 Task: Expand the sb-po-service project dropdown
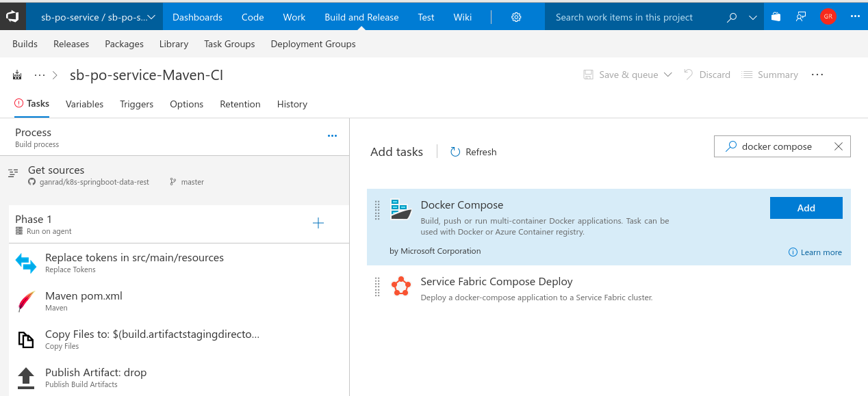98,17
